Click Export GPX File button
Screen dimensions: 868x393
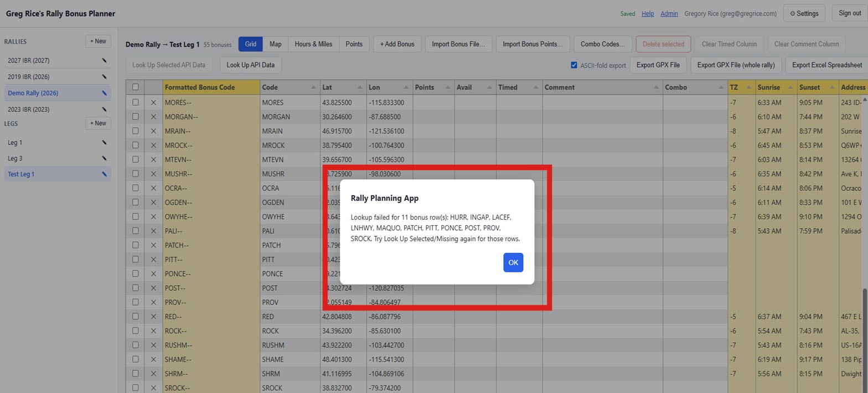click(658, 65)
